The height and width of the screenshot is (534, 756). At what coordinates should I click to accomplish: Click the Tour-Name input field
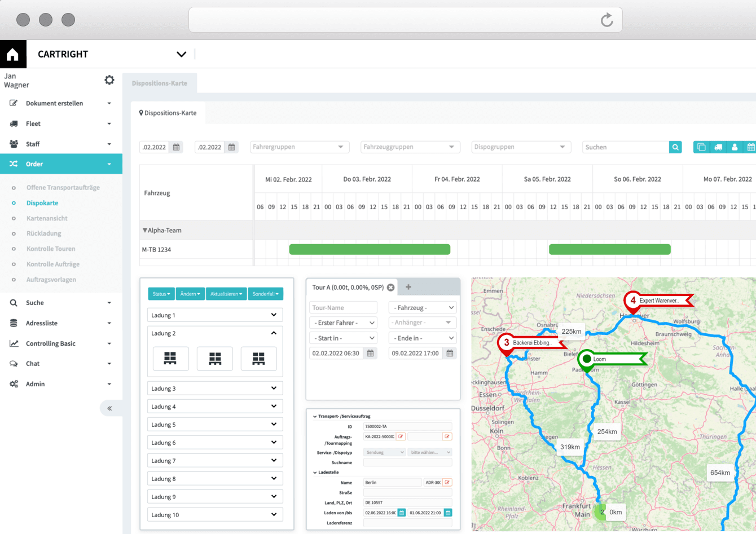pos(343,308)
